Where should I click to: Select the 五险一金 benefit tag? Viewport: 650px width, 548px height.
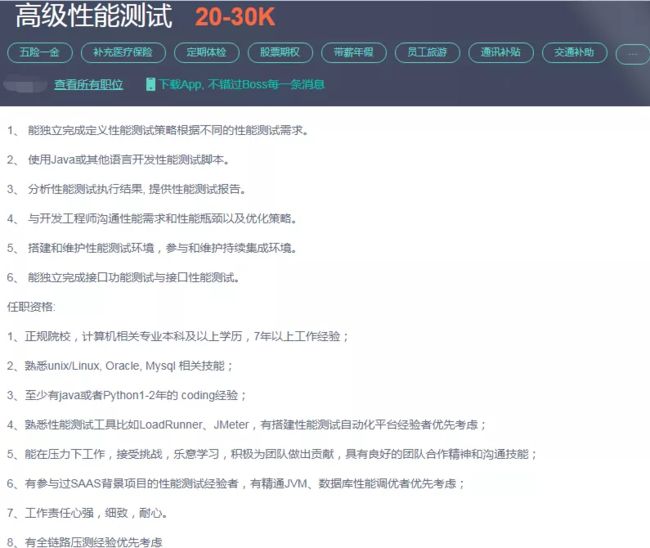coord(40,52)
